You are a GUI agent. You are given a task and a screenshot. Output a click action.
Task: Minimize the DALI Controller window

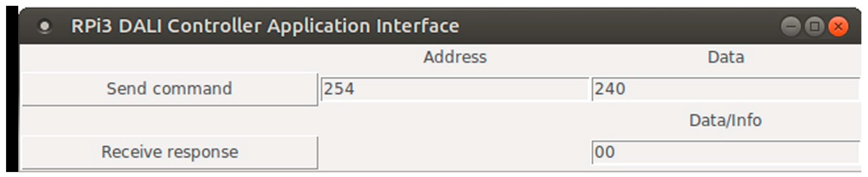tap(790, 26)
